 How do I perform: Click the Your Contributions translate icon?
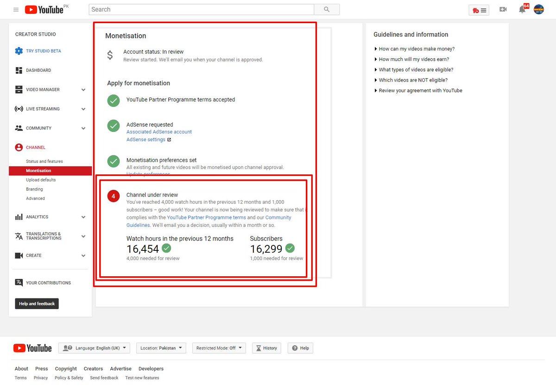point(19,283)
